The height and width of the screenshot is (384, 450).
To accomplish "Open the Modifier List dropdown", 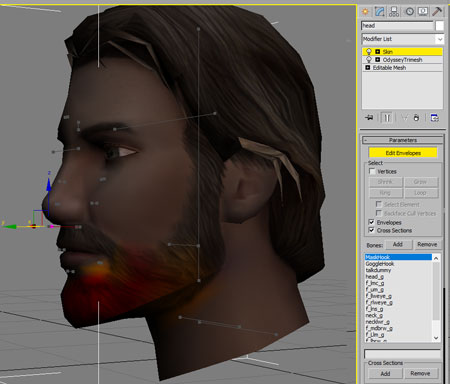I will click(x=403, y=39).
